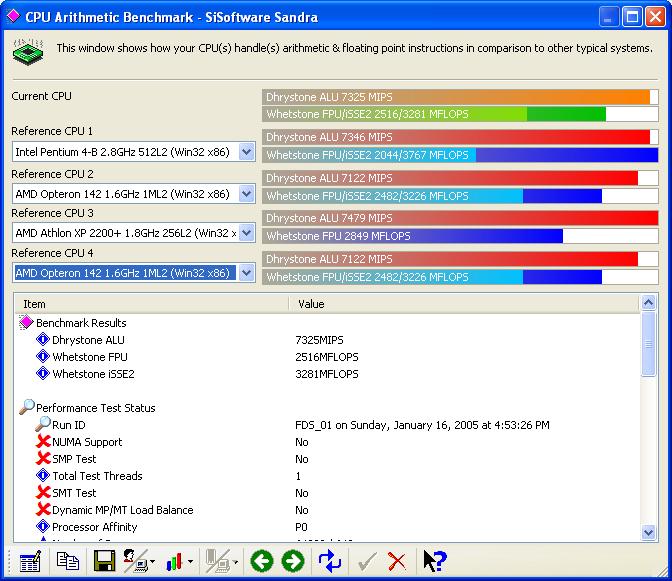Select the Dhrystone ALU result row
The image size is (672, 581).
click(88, 340)
